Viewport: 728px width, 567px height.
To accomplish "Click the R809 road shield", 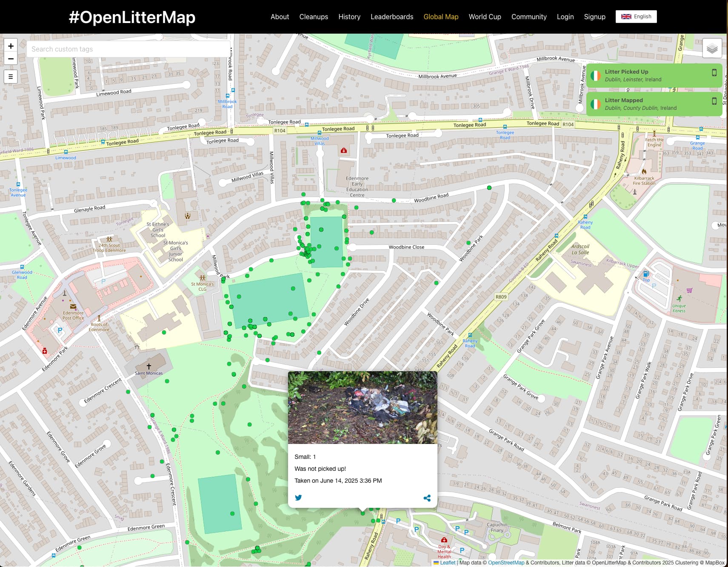I will [x=501, y=297].
